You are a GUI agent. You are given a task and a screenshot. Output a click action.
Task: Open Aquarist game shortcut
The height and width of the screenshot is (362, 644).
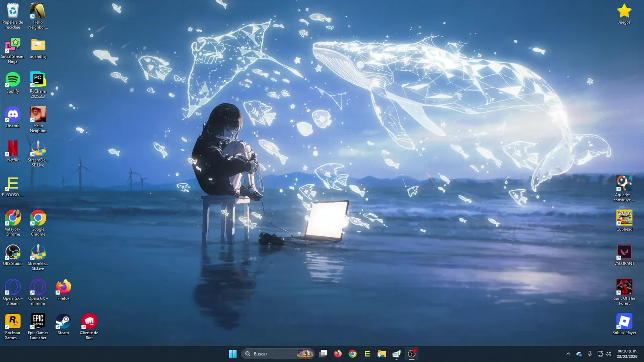point(624,189)
